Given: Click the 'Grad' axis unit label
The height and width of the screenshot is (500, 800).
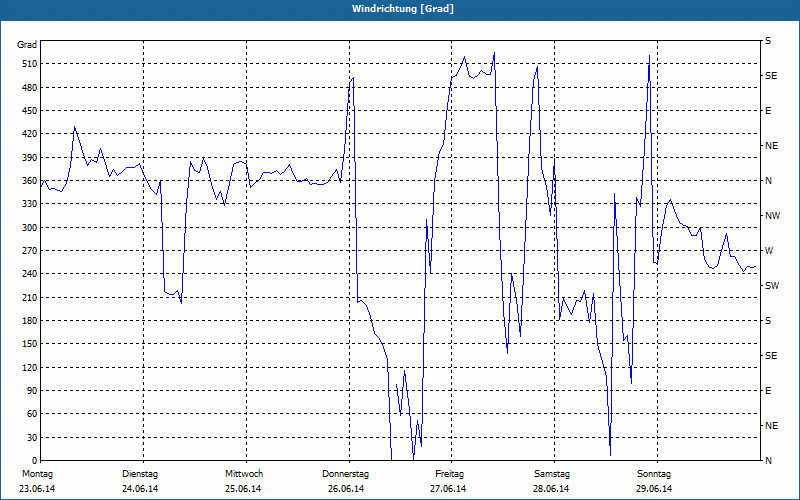Looking at the screenshot, I should coord(27,45).
